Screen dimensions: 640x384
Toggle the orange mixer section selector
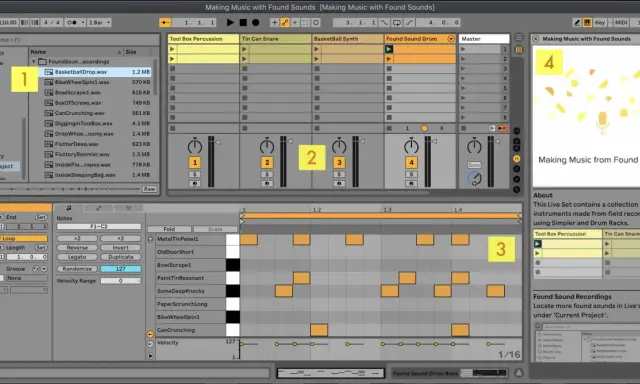(x=517, y=158)
